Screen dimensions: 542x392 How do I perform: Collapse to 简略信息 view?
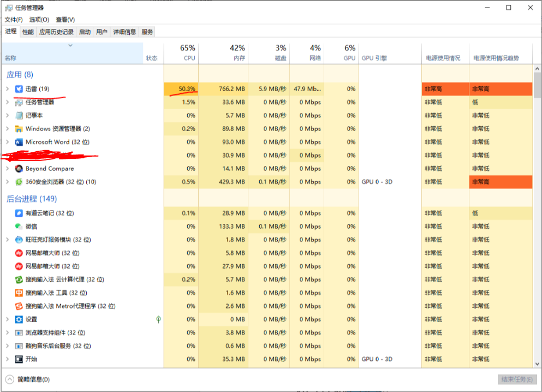(27, 379)
